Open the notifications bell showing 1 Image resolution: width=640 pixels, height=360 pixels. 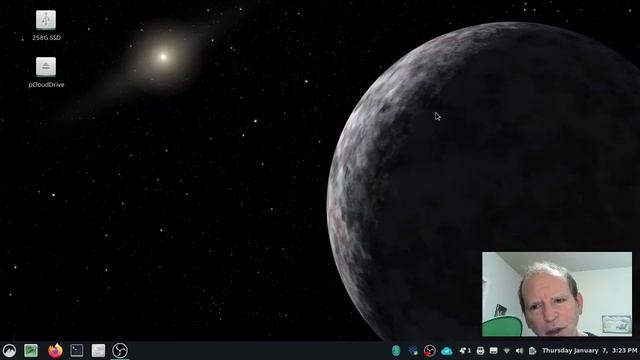(465, 351)
